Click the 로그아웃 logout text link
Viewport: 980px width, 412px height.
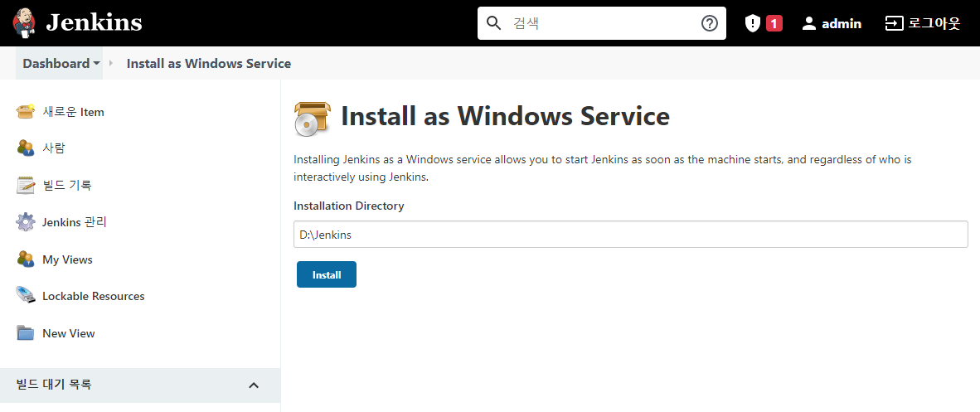[x=934, y=24]
